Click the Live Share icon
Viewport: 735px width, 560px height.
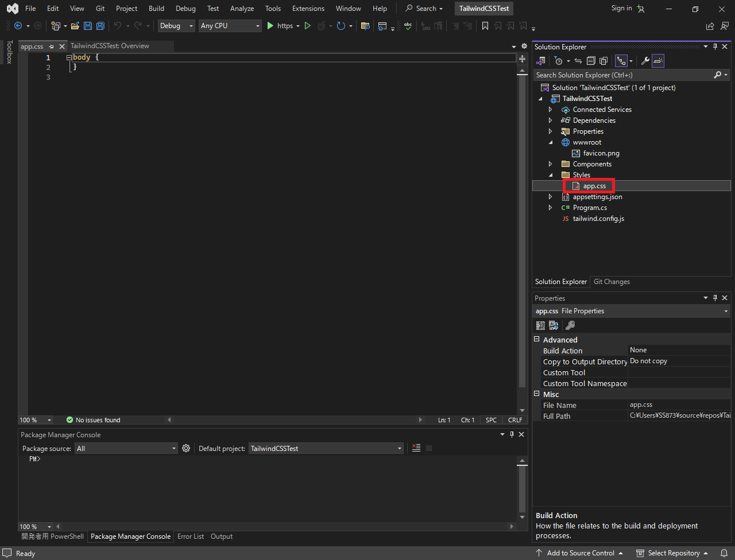pos(710,26)
